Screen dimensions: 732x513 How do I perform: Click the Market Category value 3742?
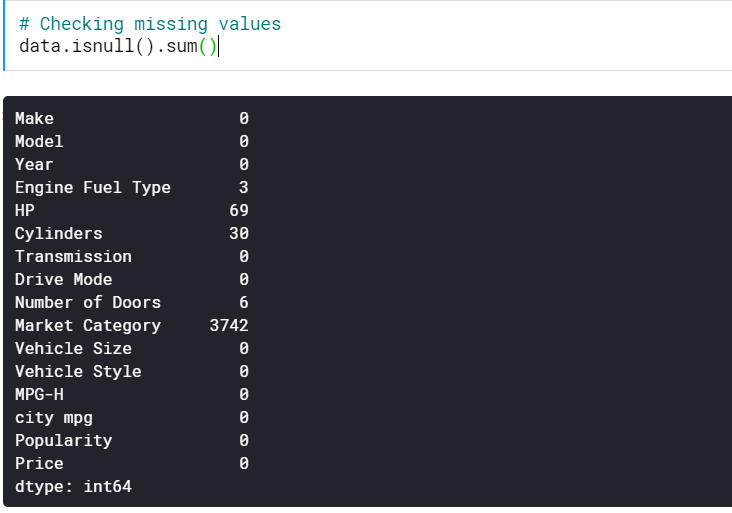click(x=229, y=325)
